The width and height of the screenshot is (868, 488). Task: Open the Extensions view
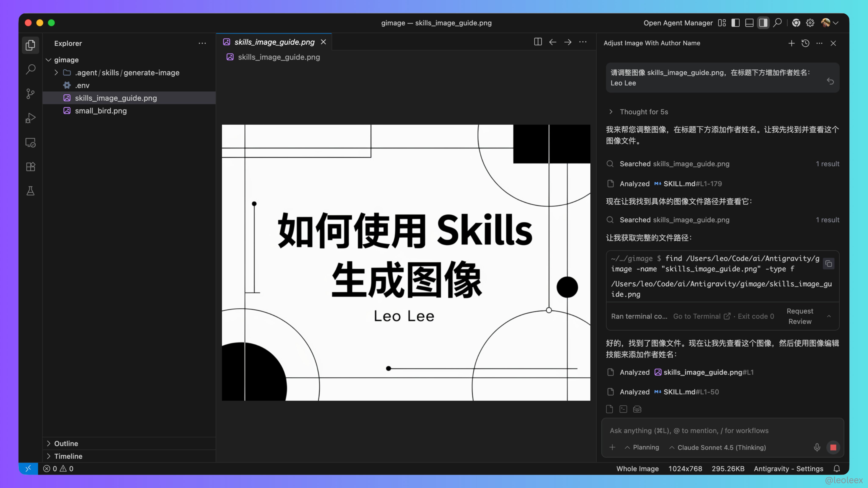pyautogui.click(x=30, y=166)
